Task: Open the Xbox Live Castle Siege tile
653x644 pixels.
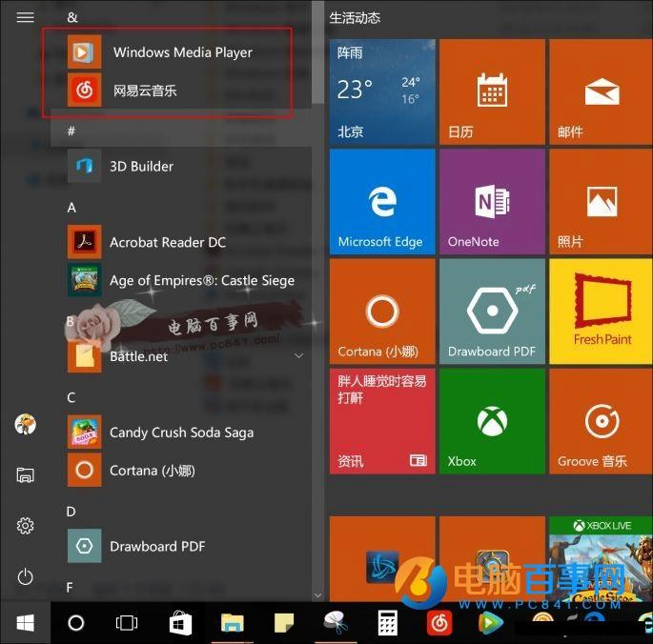Action: pos(601,558)
